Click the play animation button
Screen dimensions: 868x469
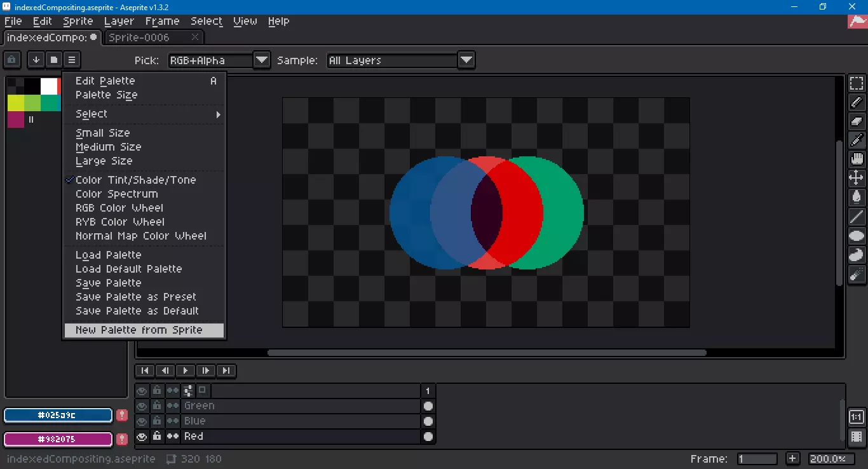point(185,370)
